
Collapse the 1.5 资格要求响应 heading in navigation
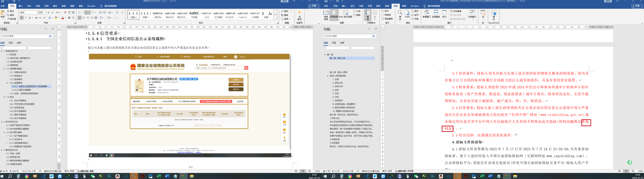click(x=5, y=69)
